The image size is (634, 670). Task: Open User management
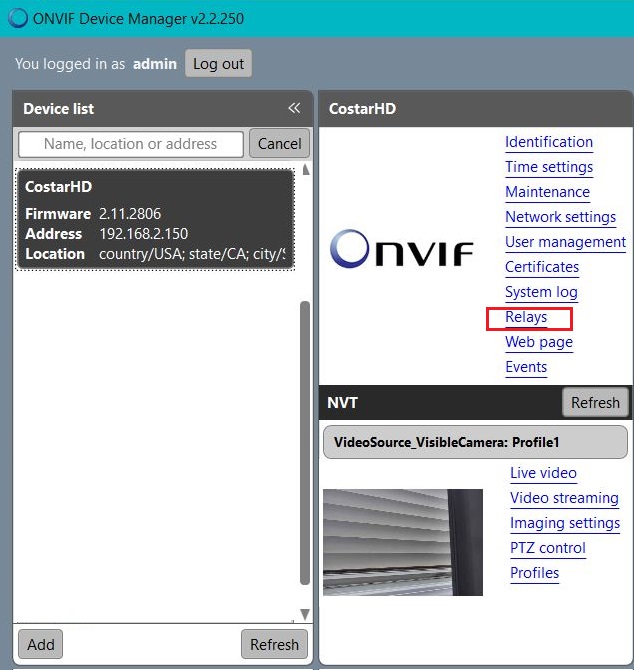(565, 242)
